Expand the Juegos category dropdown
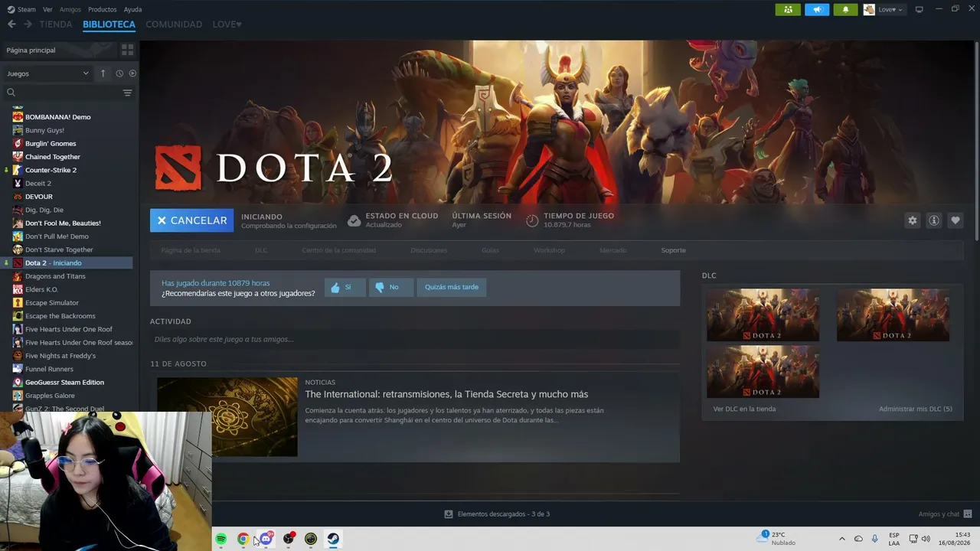The height and width of the screenshot is (551, 980). (x=47, y=73)
